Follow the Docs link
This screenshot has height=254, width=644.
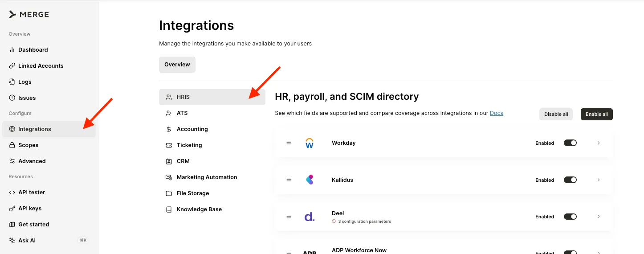coord(496,113)
